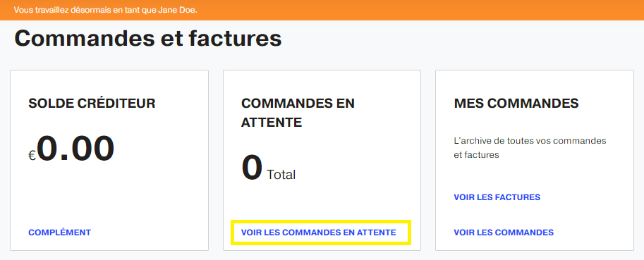Click the COMMANDES EN ATTENTE card title
Screen dimensions: 644x260
[x=298, y=113]
